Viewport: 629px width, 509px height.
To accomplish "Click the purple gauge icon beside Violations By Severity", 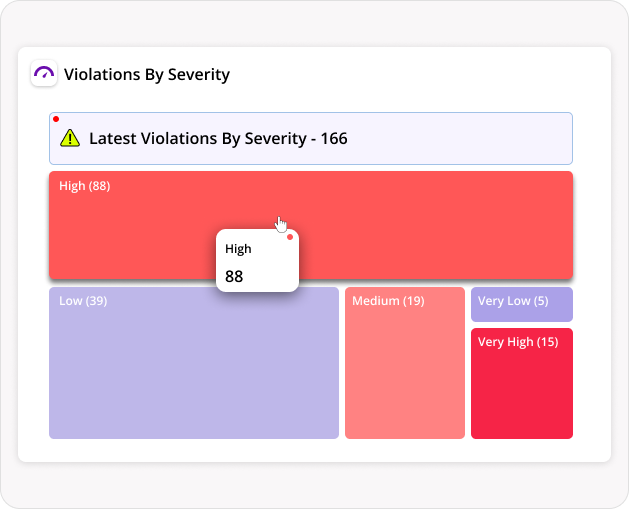I will pos(44,73).
